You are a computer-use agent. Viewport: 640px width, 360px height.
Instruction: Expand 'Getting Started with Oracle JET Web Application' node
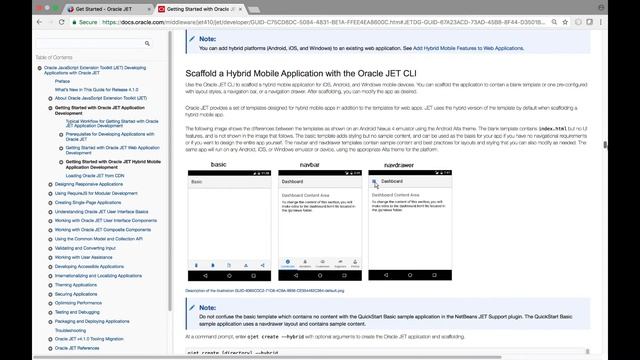[61, 148]
